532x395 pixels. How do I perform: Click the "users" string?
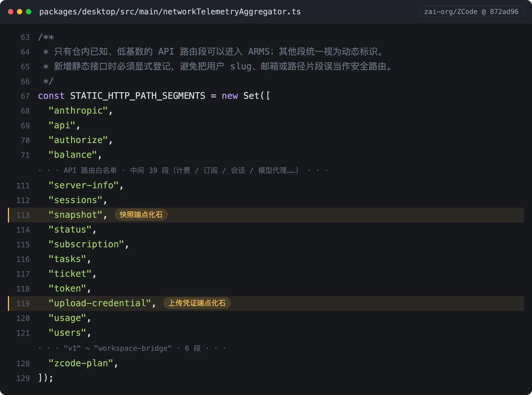pyautogui.click(x=67, y=333)
